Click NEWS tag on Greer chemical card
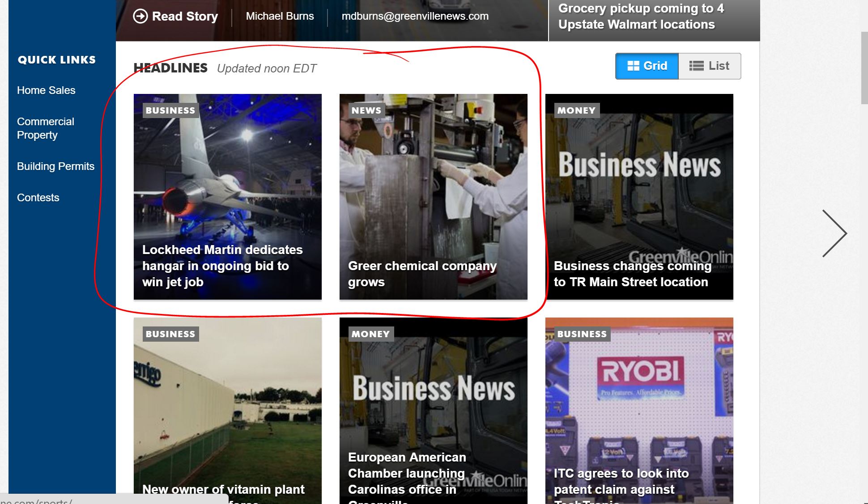Image resolution: width=868 pixels, height=504 pixels. click(366, 110)
